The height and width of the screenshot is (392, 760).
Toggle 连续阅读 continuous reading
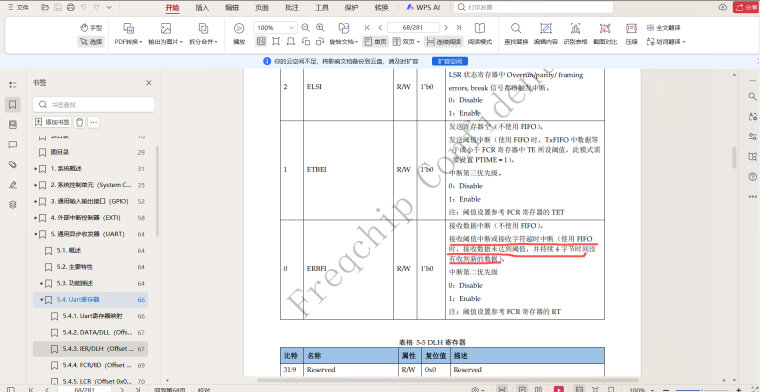coord(444,42)
